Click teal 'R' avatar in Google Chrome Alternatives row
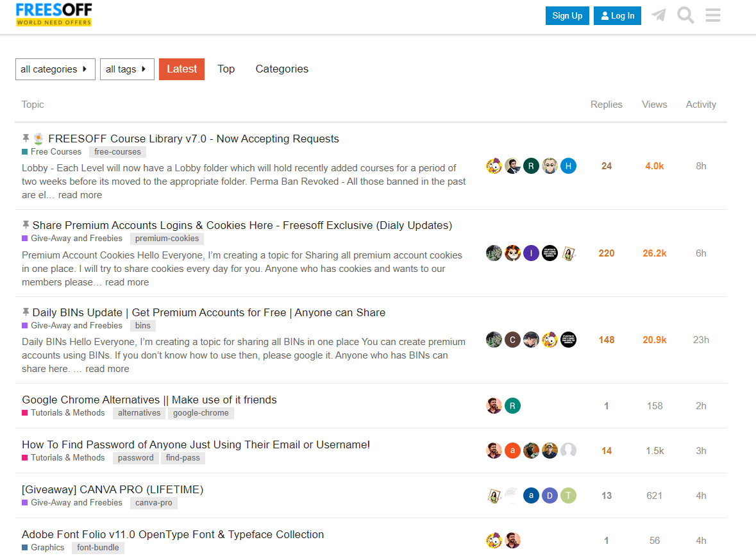The height and width of the screenshot is (558, 756). [512, 406]
